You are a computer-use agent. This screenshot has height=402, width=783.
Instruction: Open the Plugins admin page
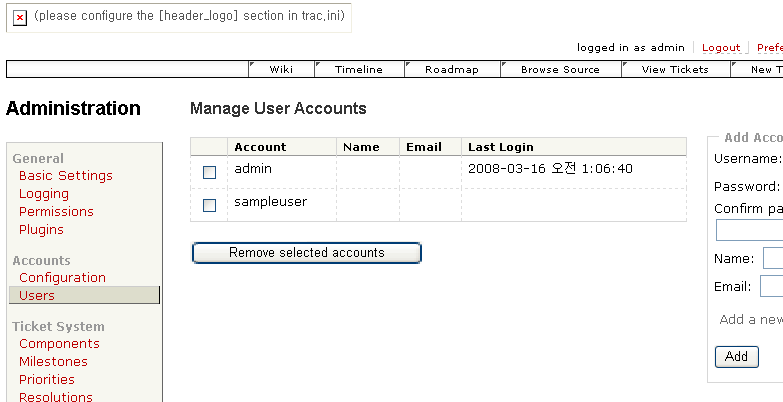pyautogui.click(x=41, y=230)
